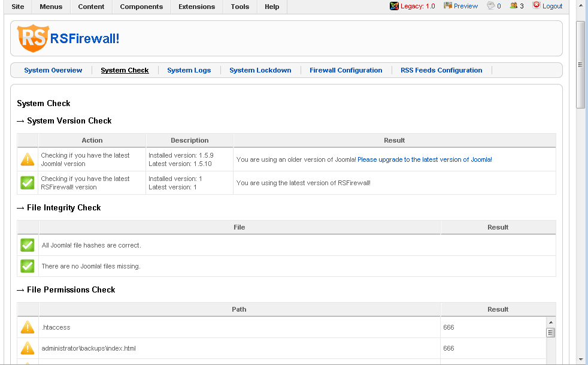
Task: Switch to the System Overview tab
Action: coord(53,70)
